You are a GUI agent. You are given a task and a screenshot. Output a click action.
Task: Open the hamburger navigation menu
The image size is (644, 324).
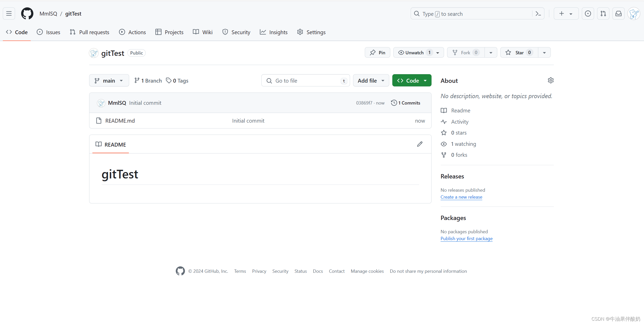[x=9, y=14]
